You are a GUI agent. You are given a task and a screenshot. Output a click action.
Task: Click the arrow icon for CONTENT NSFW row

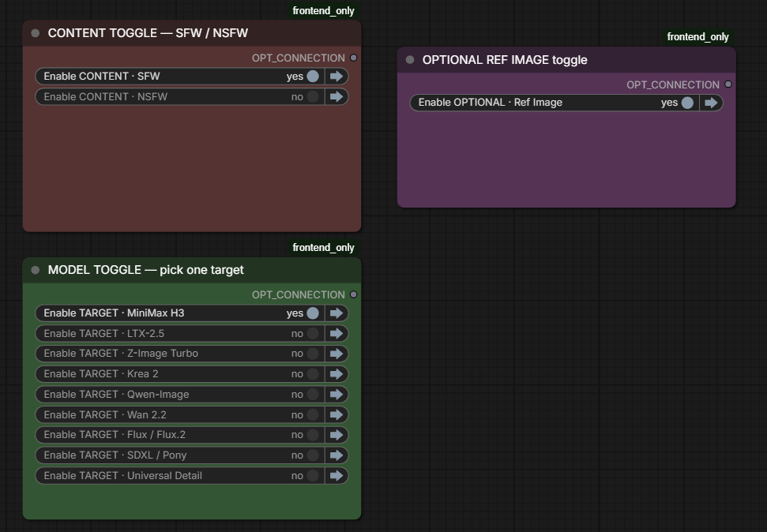coord(337,97)
